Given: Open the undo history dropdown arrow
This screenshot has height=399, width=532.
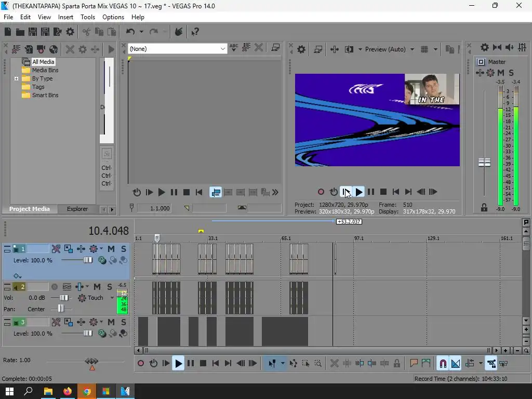Looking at the screenshot, I should (x=141, y=32).
